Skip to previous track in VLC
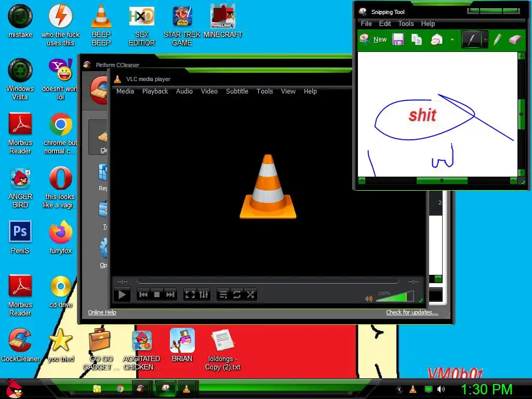The image size is (532, 399). 143,295
